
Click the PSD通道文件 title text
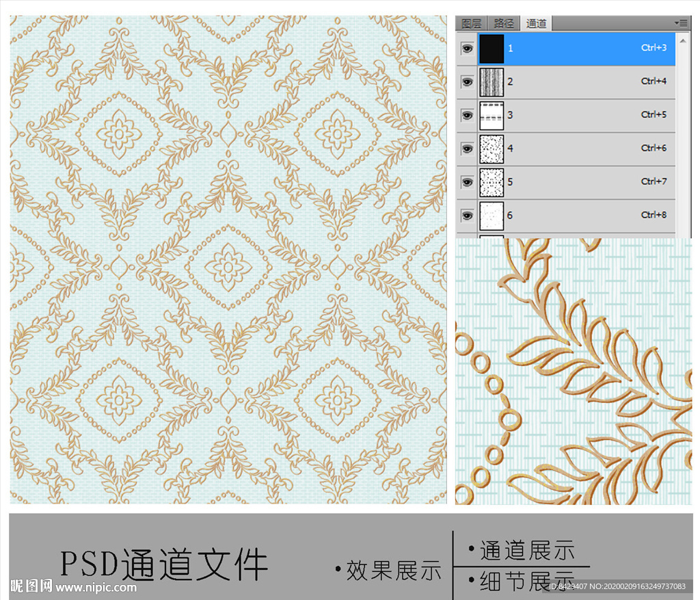coord(164,564)
